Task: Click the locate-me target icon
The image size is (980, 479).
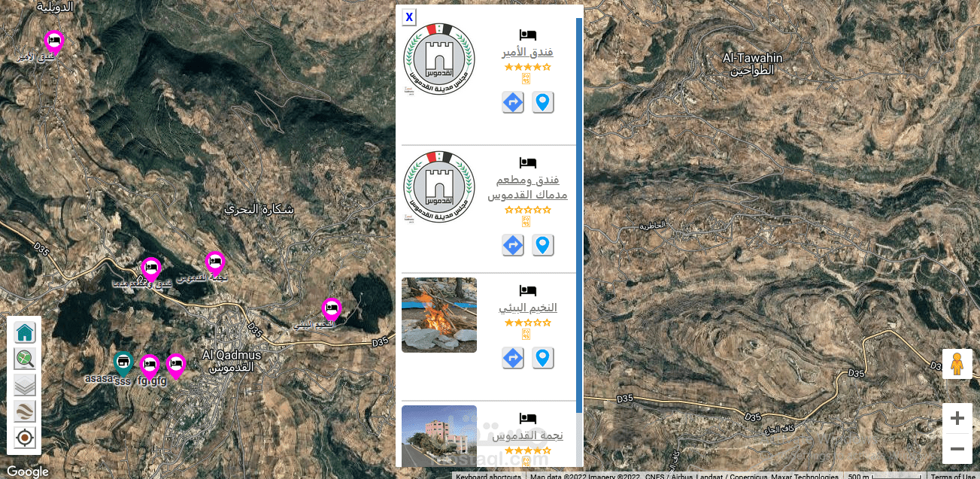Action: 25,438
